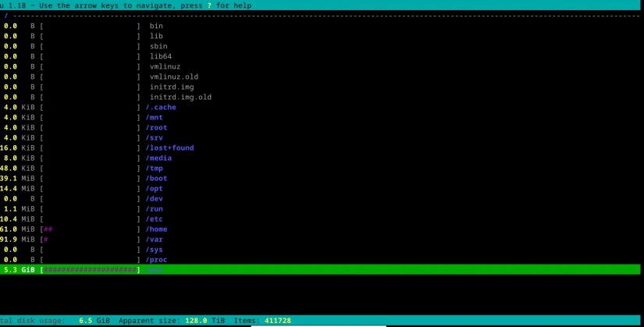The height and width of the screenshot is (327, 644).
Task: Select the initrd.img.old file entry
Action: pos(180,98)
